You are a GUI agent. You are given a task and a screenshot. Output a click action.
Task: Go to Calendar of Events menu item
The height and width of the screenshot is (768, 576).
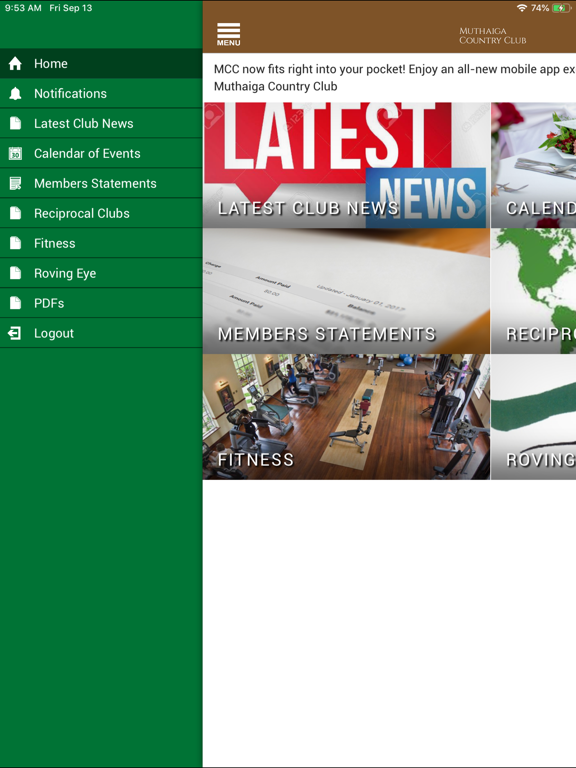point(101,153)
